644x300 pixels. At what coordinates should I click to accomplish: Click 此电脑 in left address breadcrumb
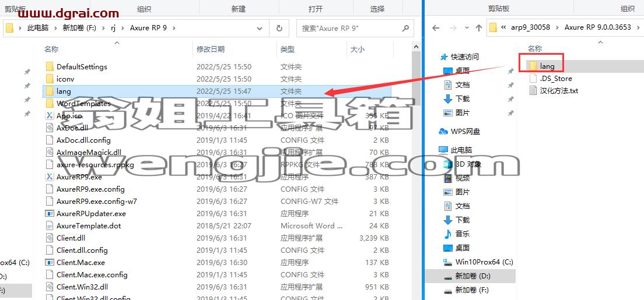point(38,28)
